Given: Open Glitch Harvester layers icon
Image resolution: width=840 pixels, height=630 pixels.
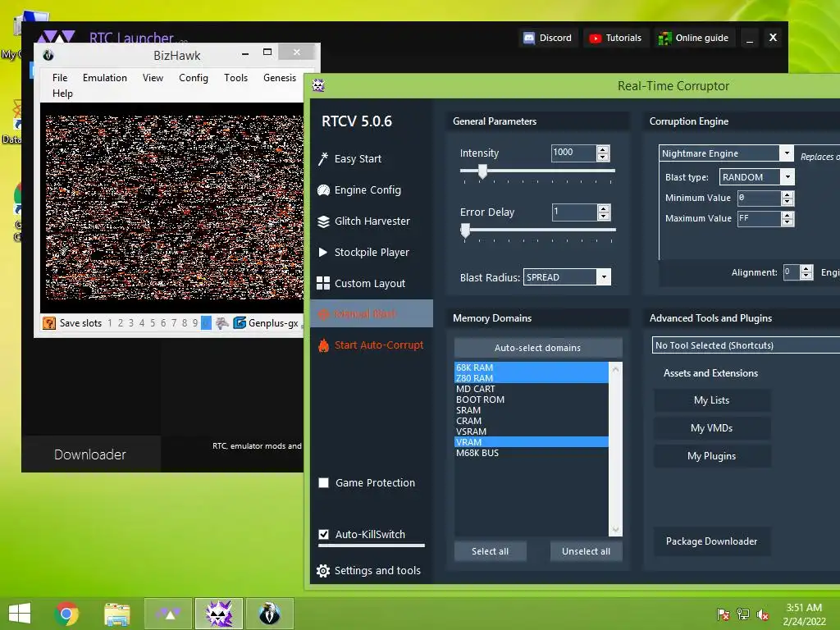Looking at the screenshot, I should (x=323, y=221).
